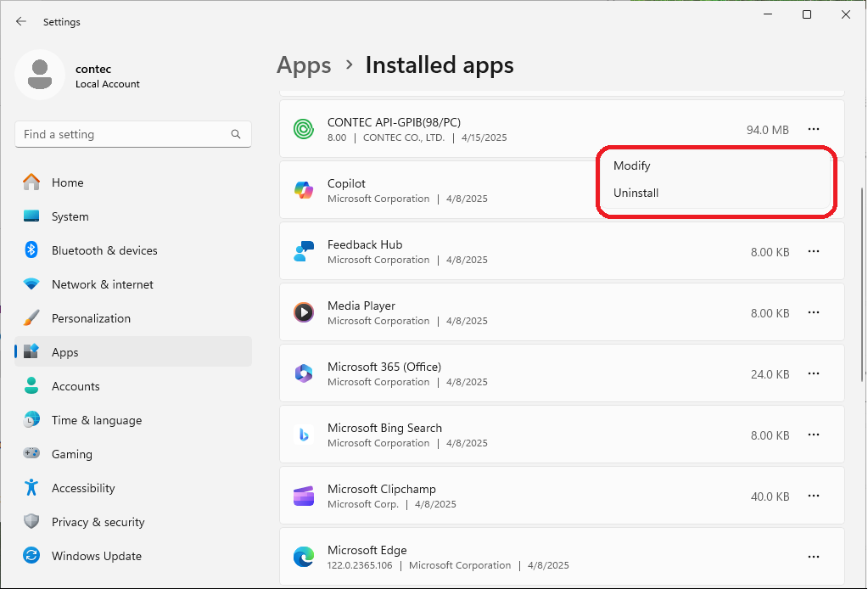Open more options for Microsoft Edge

tap(813, 557)
